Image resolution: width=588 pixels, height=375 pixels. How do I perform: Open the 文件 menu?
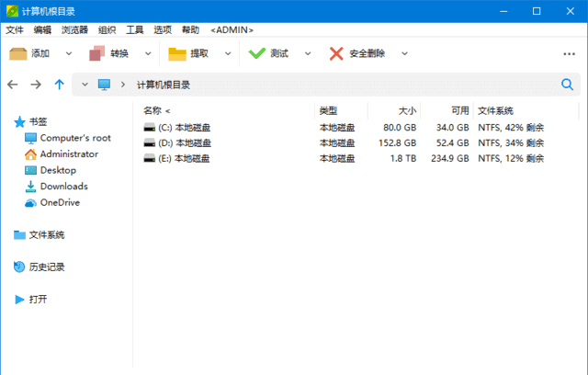pyautogui.click(x=15, y=30)
